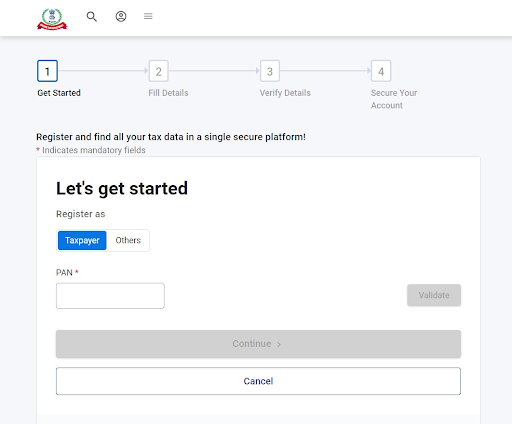Screen dimensions: 512x424
Task: Open the user account profile icon
Action: (x=121, y=16)
